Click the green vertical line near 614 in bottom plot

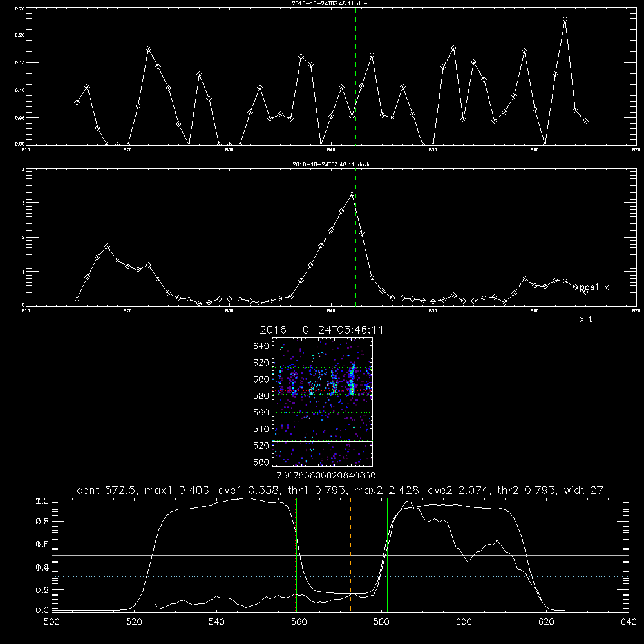coord(522,554)
